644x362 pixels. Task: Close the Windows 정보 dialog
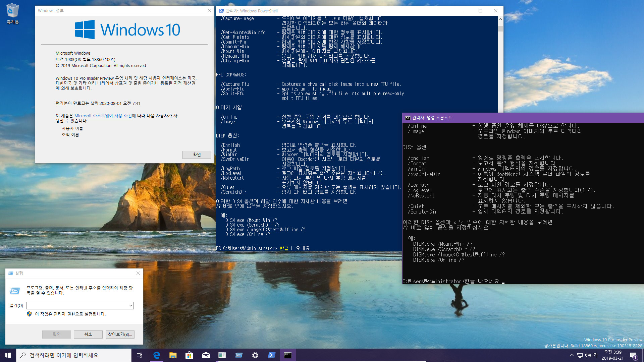209,11
